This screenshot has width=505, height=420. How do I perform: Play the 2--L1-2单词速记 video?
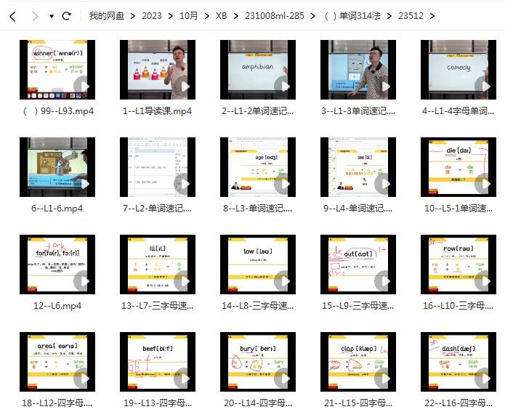283,86
